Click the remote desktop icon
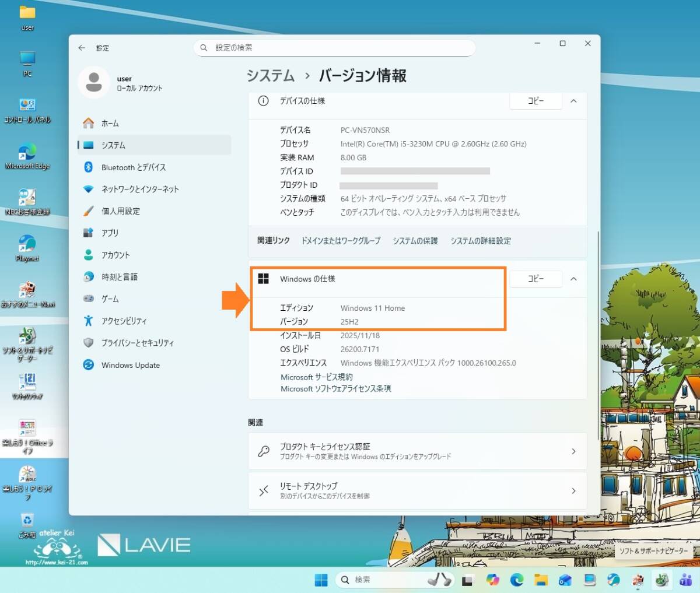The width and height of the screenshot is (700, 593). click(x=264, y=491)
